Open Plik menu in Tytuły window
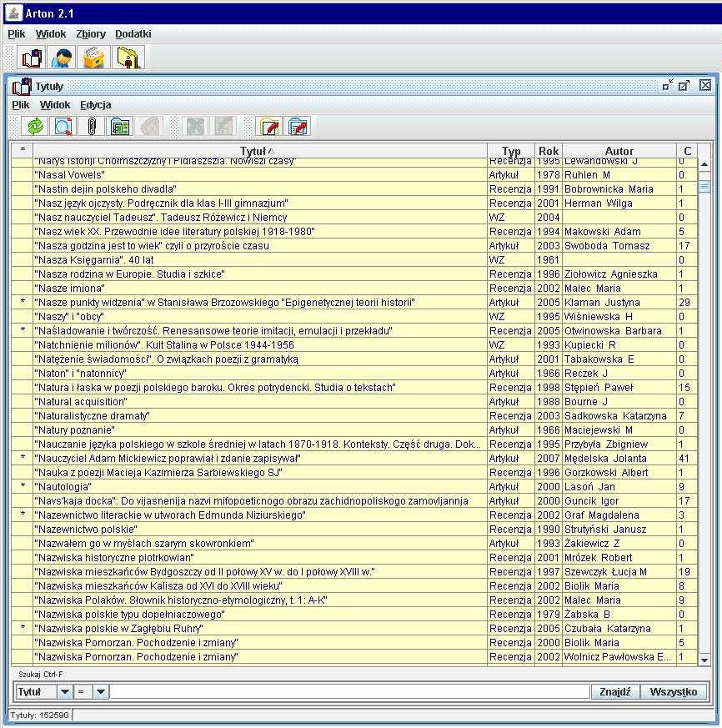The width and height of the screenshot is (722, 728). [21, 105]
